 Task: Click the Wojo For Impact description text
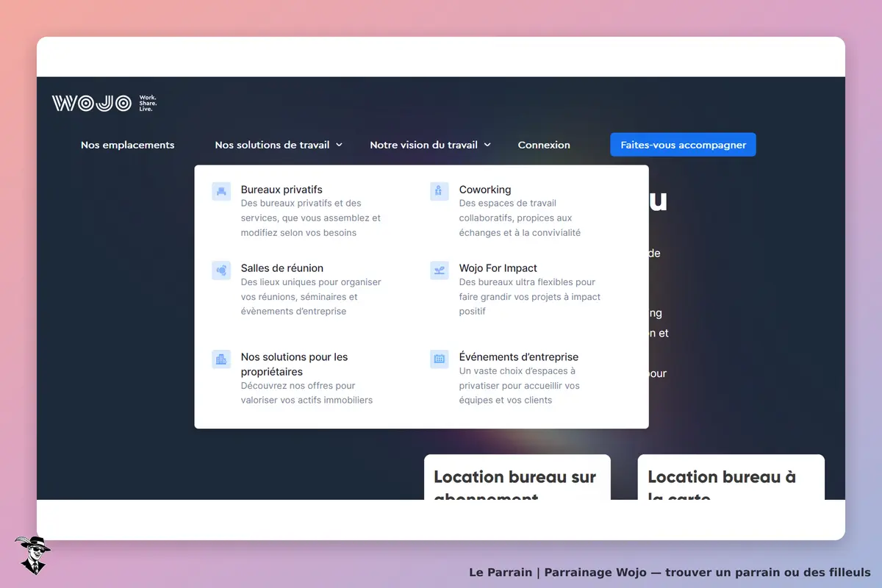point(530,296)
